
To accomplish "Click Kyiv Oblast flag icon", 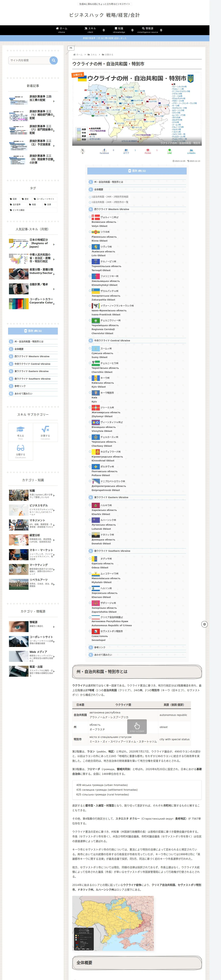I will [x=96, y=378].
